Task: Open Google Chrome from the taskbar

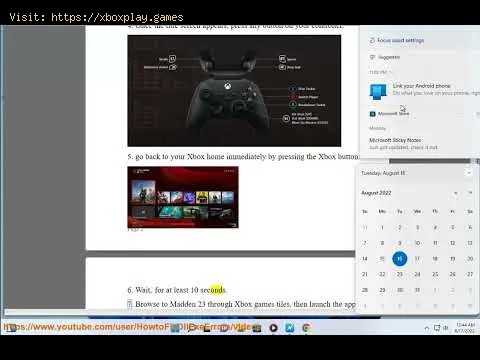Action: pos(306,328)
